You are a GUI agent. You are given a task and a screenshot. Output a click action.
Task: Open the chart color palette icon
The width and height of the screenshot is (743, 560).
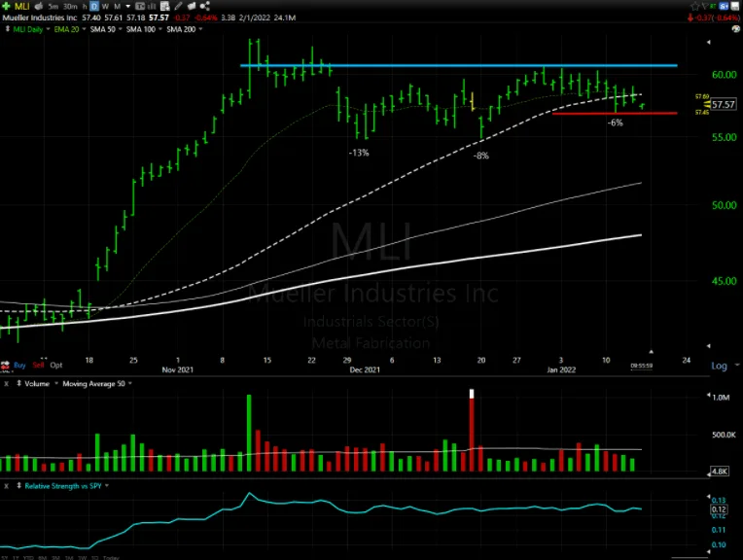coord(736,29)
